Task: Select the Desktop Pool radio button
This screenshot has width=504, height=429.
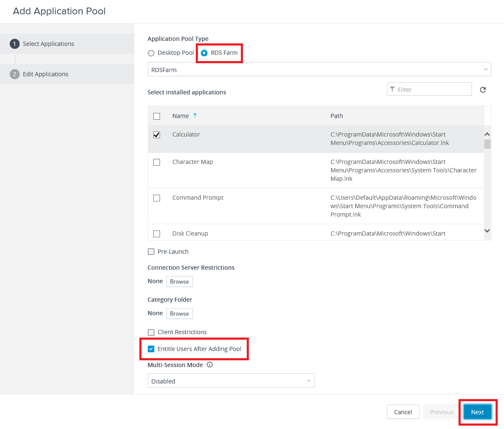Action: [x=151, y=53]
